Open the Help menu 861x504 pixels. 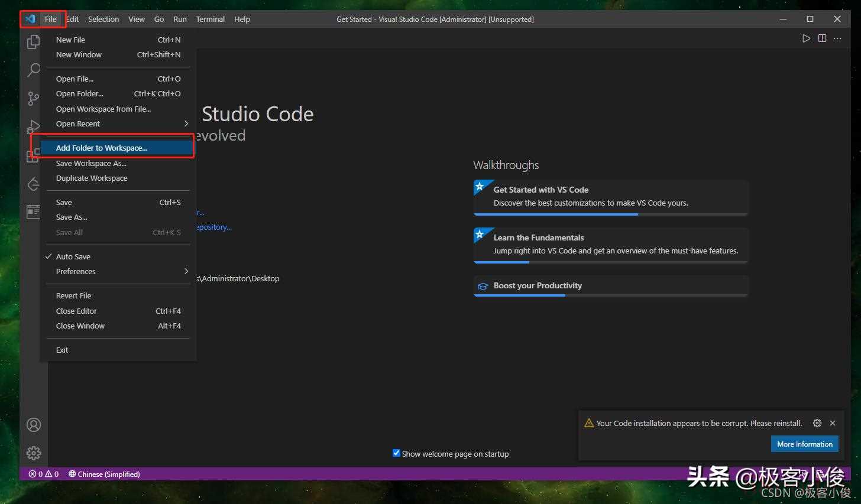[242, 19]
